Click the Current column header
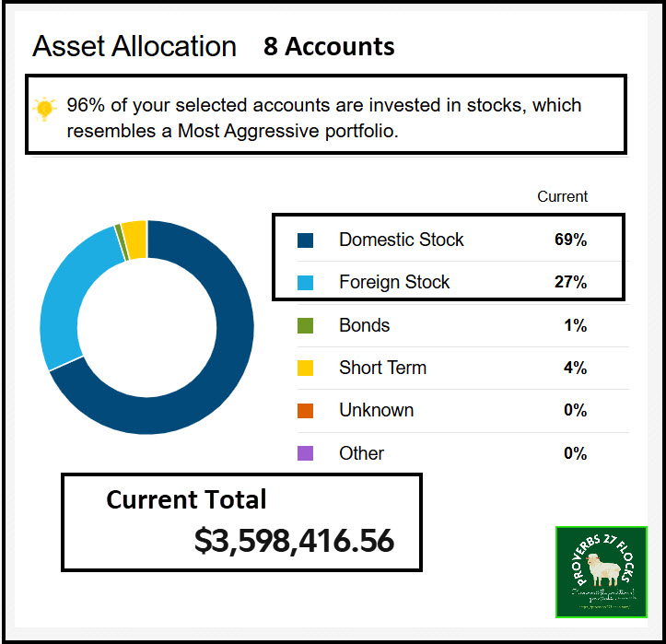This screenshot has width=666, height=644. pyautogui.click(x=562, y=196)
